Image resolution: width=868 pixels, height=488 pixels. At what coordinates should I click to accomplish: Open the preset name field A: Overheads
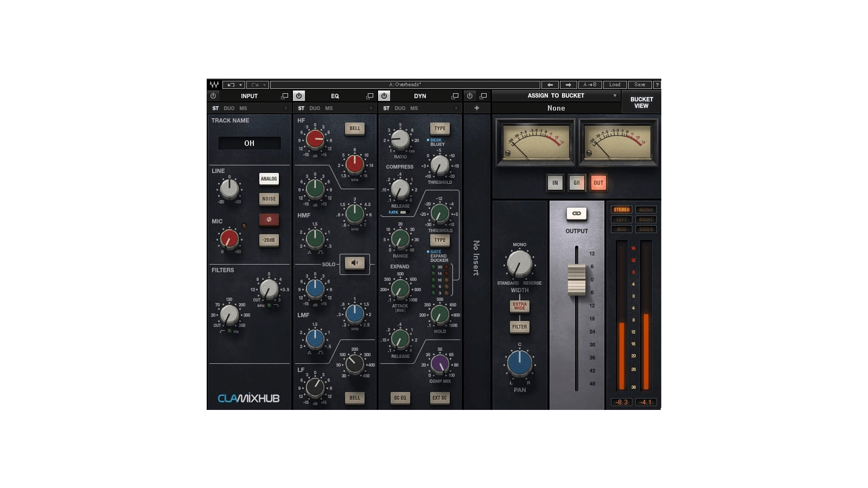tap(405, 85)
